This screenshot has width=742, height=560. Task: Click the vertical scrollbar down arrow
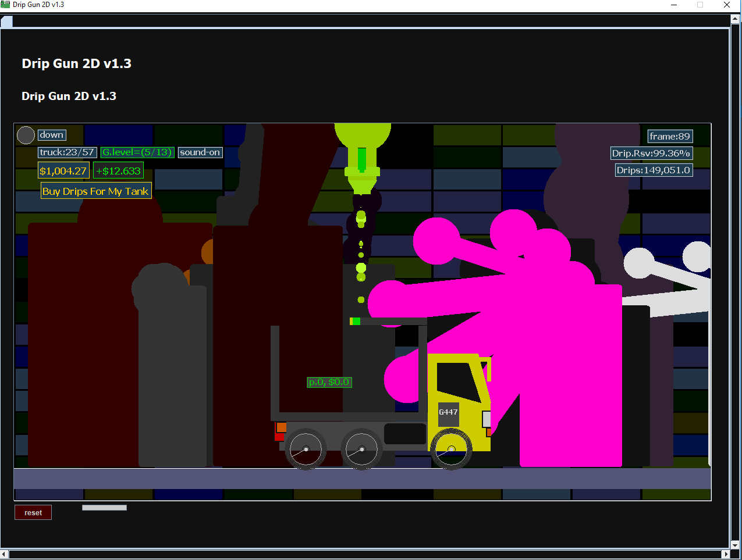[735, 545]
